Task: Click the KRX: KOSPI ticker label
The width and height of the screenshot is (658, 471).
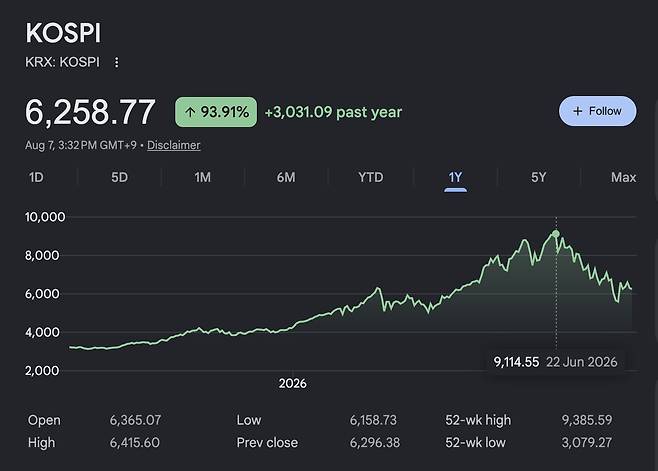Action: pyautogui.click(x=63, y=62)
